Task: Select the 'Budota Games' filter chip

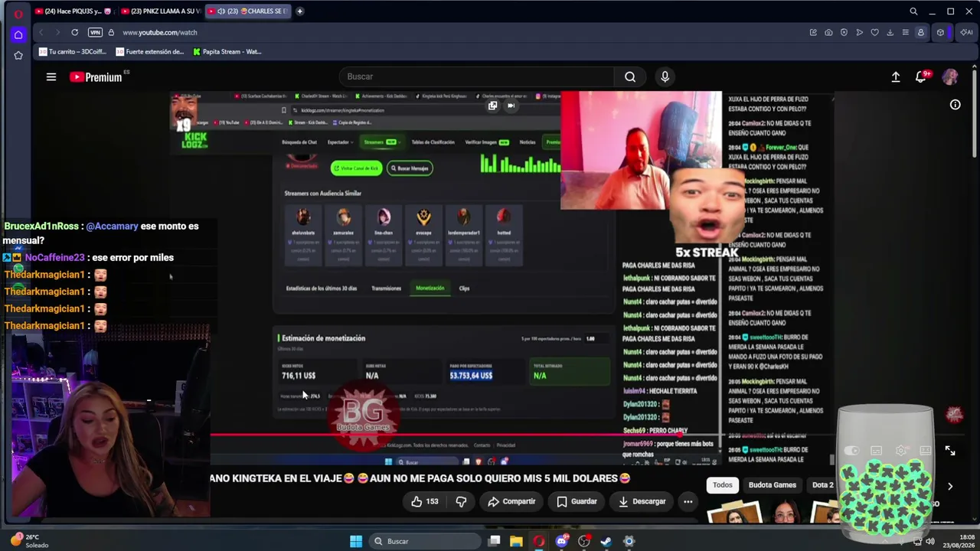Action: click(773, 485)
